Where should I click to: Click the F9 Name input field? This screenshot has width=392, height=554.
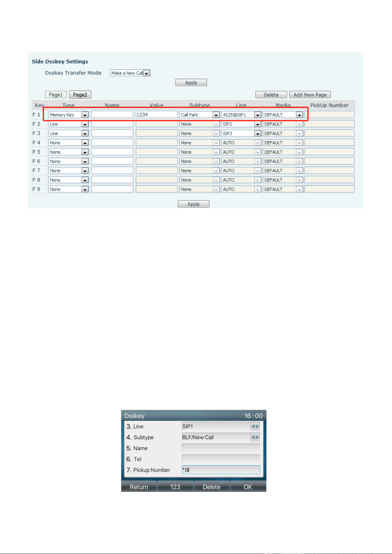point(112,189)
